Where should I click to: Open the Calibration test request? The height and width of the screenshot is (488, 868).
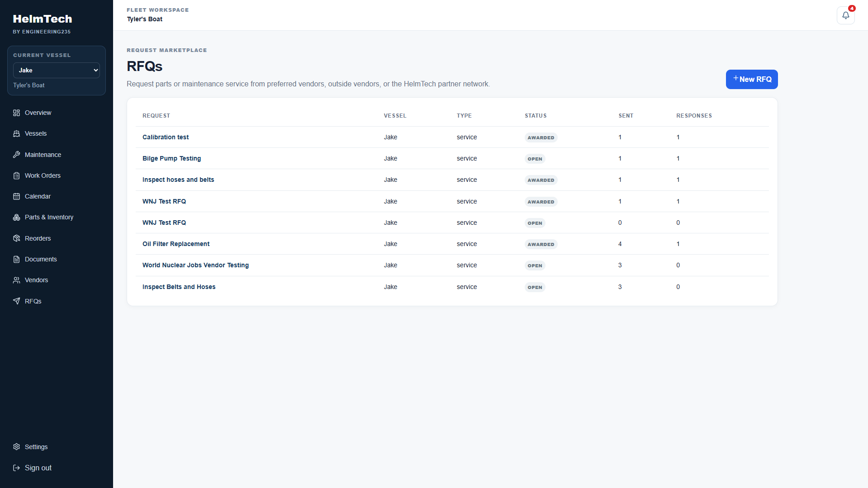166,137
